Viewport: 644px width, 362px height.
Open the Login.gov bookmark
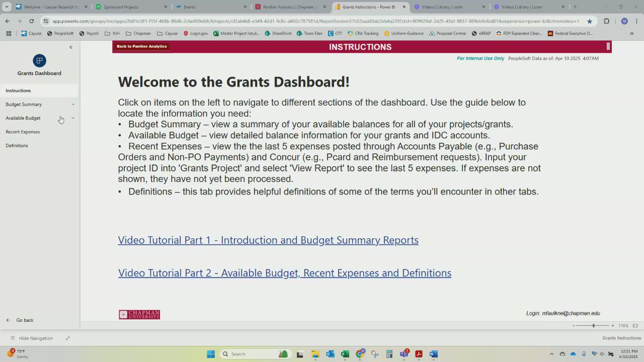195,34
